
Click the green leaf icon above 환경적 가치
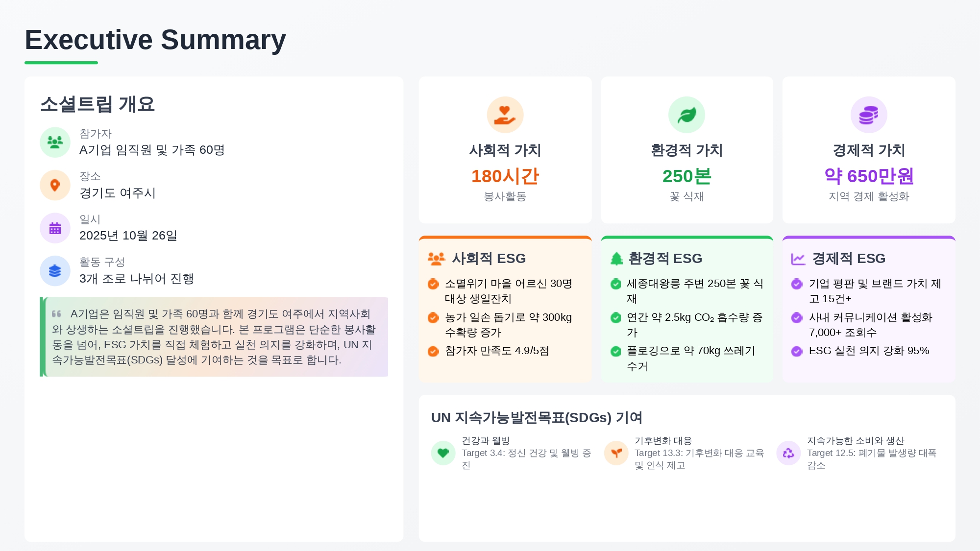(x=686, y=115)
